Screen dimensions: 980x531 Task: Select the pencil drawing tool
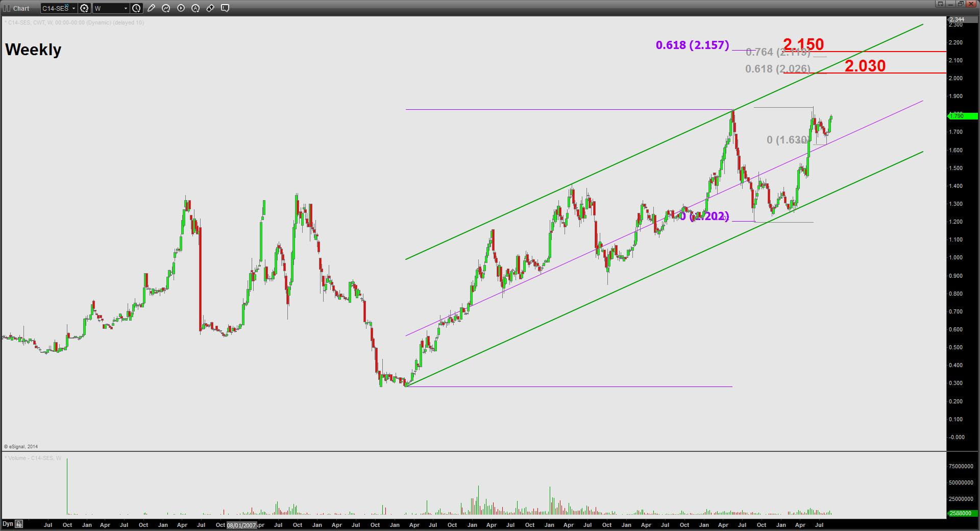pos(151,8)
